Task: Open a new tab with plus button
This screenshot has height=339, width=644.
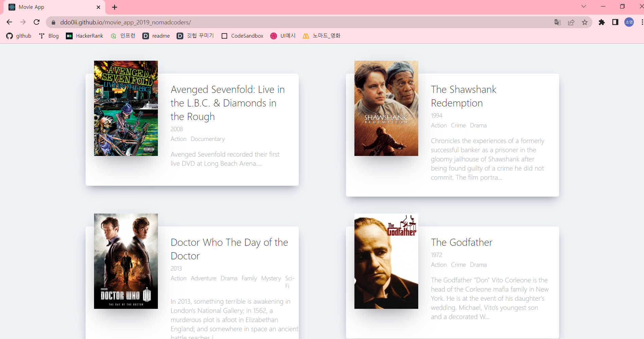Action: [114, 7]
